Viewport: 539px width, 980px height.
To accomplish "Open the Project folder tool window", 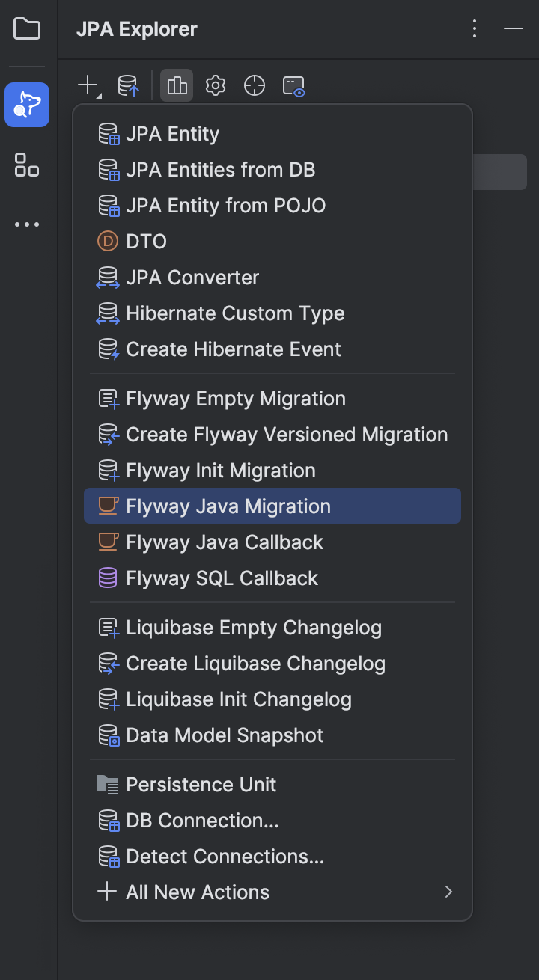I will pyautogui.click(x=27, y=29).
